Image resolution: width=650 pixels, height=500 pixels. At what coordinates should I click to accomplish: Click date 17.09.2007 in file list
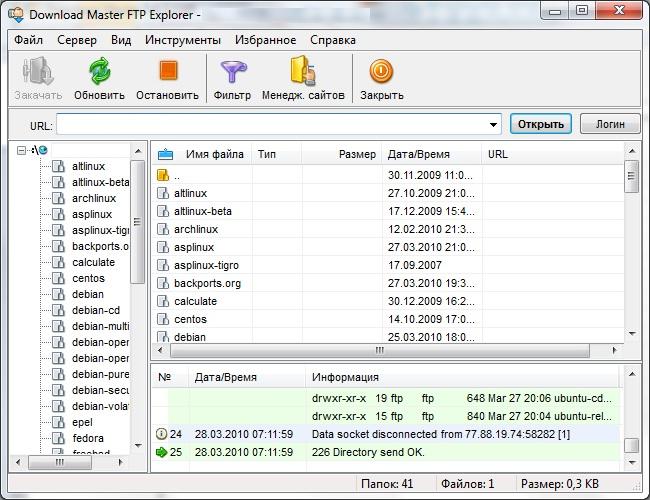(x=415, y=265)
